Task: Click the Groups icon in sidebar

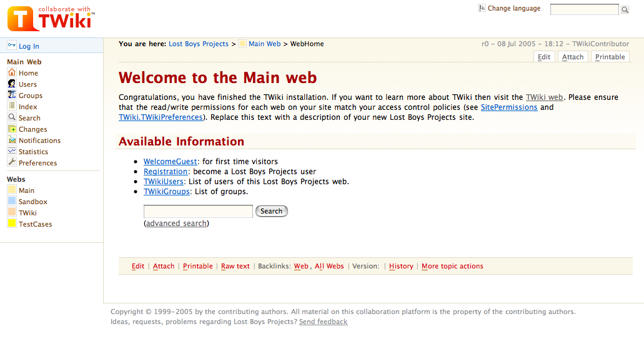Action: click(x=12, y=95)
